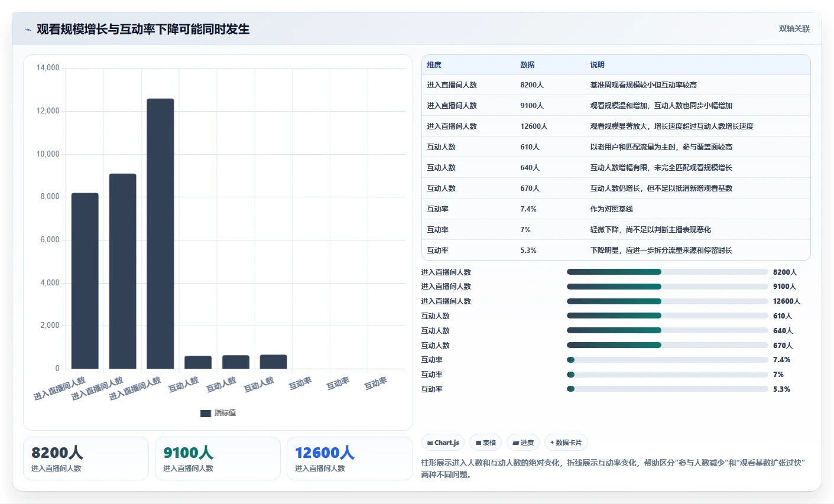
Task: Click the 14,000 y-axis label
Action: (x=48, y=68)
